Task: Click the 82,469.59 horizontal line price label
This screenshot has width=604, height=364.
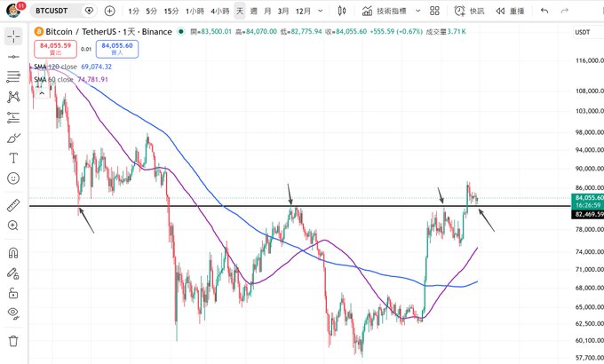Action: (588, 214)
